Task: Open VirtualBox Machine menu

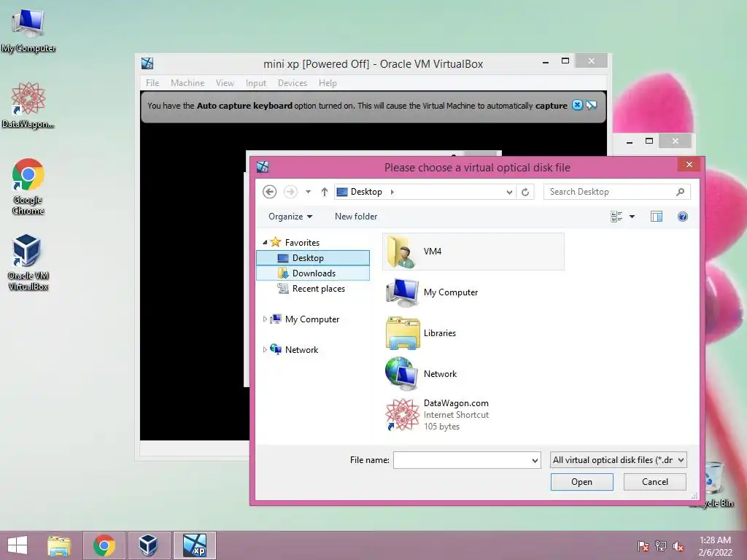Action: coord(187,83)
